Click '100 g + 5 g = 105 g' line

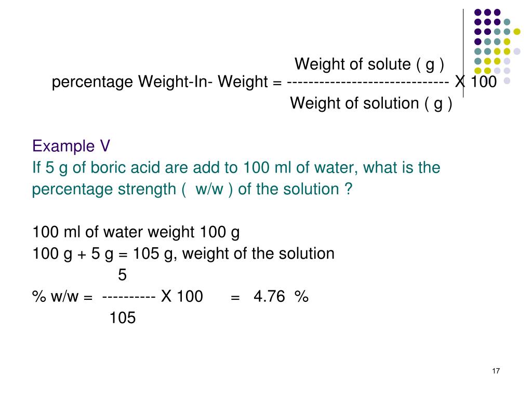(183, 254)
